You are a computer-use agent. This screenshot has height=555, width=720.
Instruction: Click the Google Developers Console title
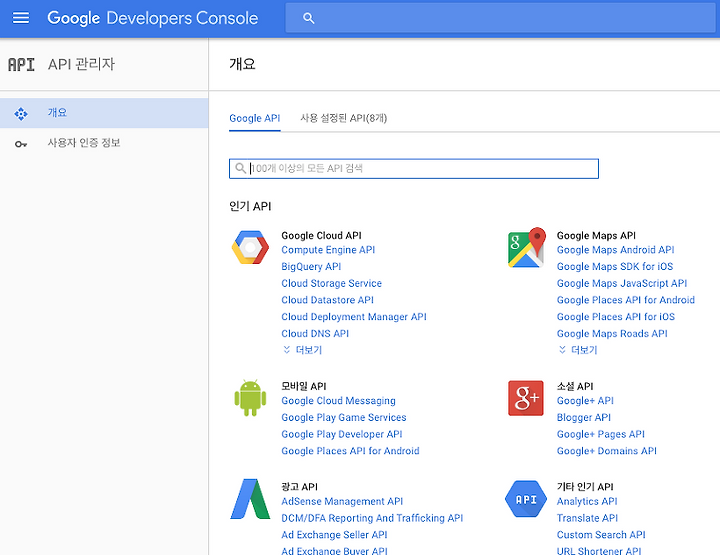(x=152, y=18)
